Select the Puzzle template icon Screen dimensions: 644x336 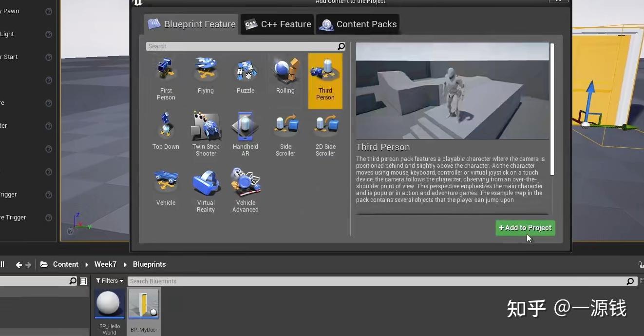[x=246, y=70]
